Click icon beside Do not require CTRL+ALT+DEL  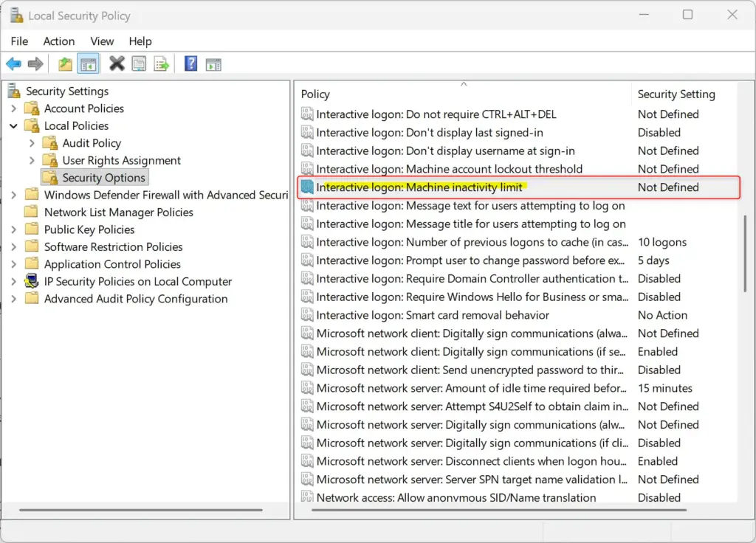(x=307, y=114)
